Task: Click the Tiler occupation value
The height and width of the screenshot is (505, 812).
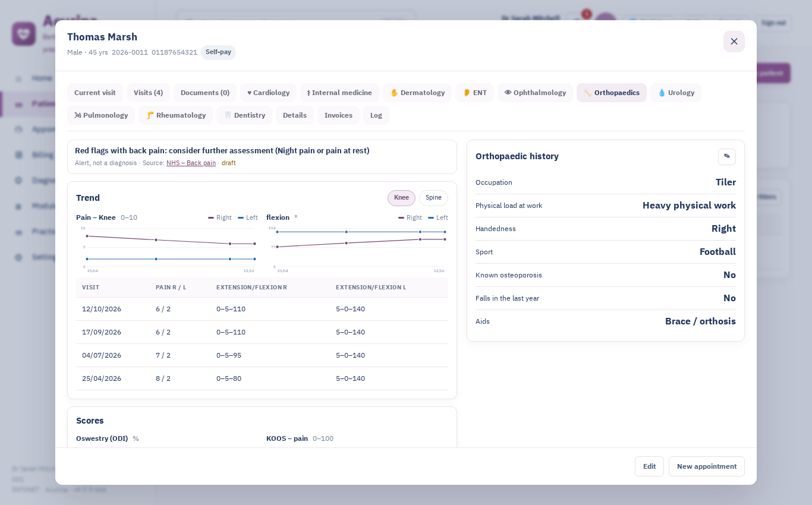Action: click(726, 182)
